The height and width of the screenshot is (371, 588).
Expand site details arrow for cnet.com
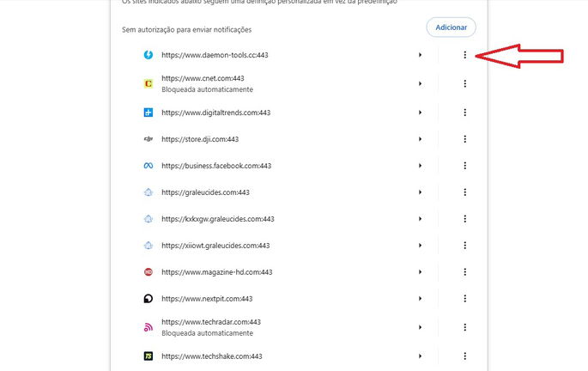421,83
